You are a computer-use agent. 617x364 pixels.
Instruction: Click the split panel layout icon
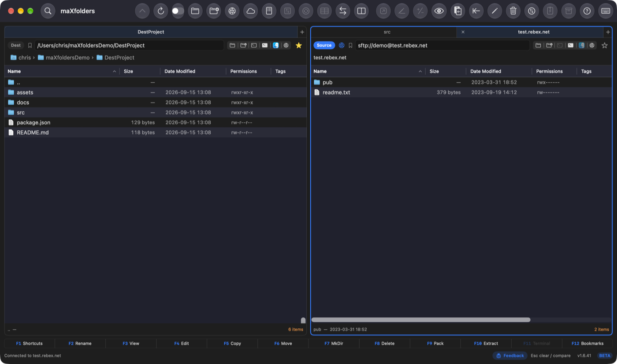point(361,11)
